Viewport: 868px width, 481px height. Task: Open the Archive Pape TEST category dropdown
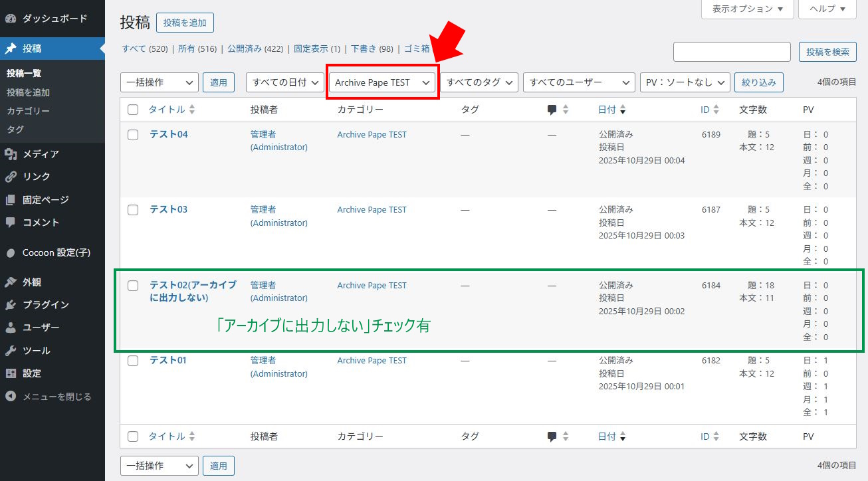382,82
